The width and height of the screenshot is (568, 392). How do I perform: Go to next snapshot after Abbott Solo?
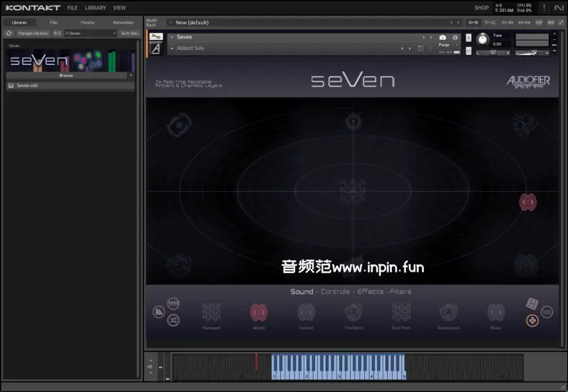pos(410,48)
